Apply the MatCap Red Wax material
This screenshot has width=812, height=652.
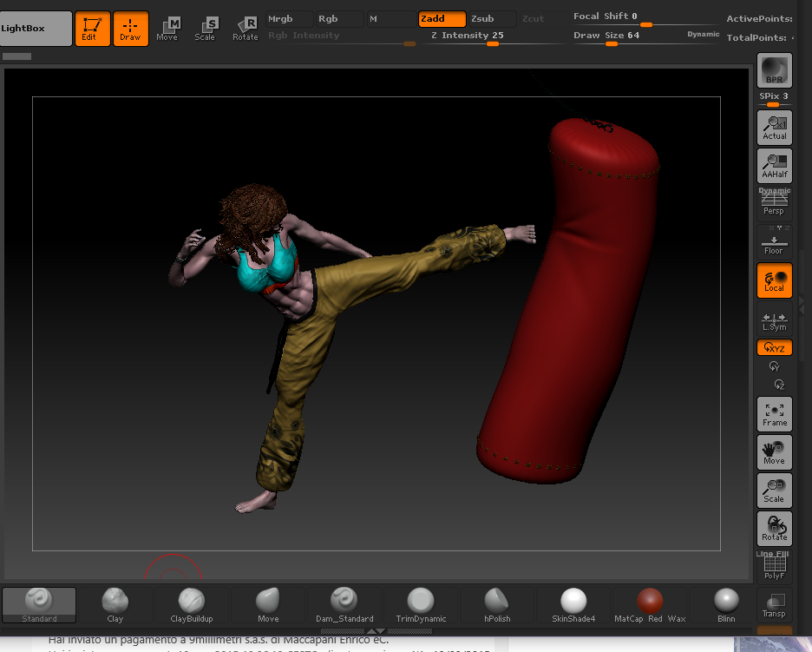coord(650,605)
